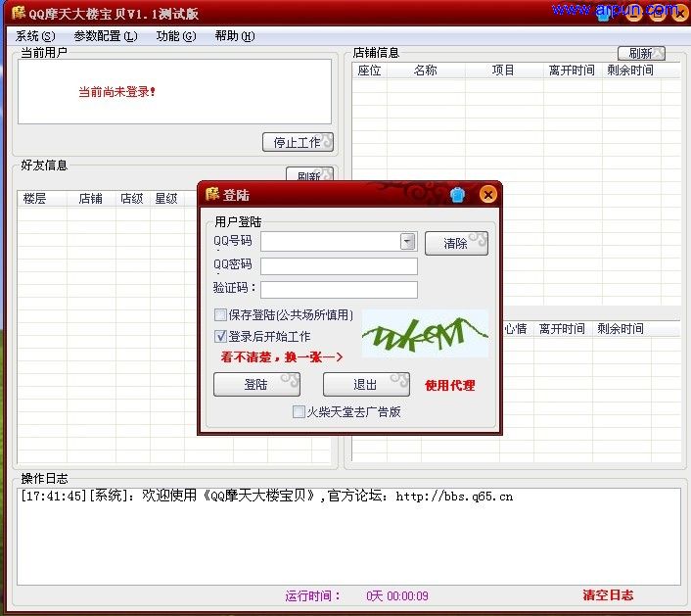691x616 pixels.
Task: Close the 登陆 login dialog
Action: [487, 195]
